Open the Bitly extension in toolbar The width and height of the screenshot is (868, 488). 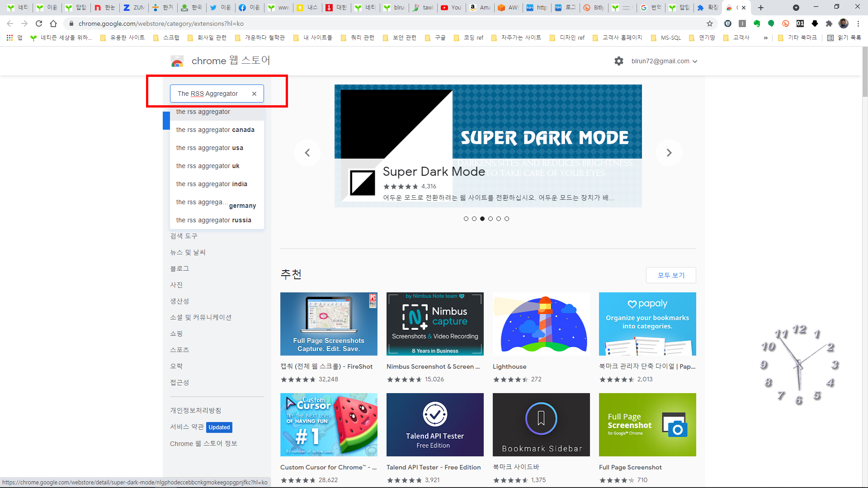(786, 23)
